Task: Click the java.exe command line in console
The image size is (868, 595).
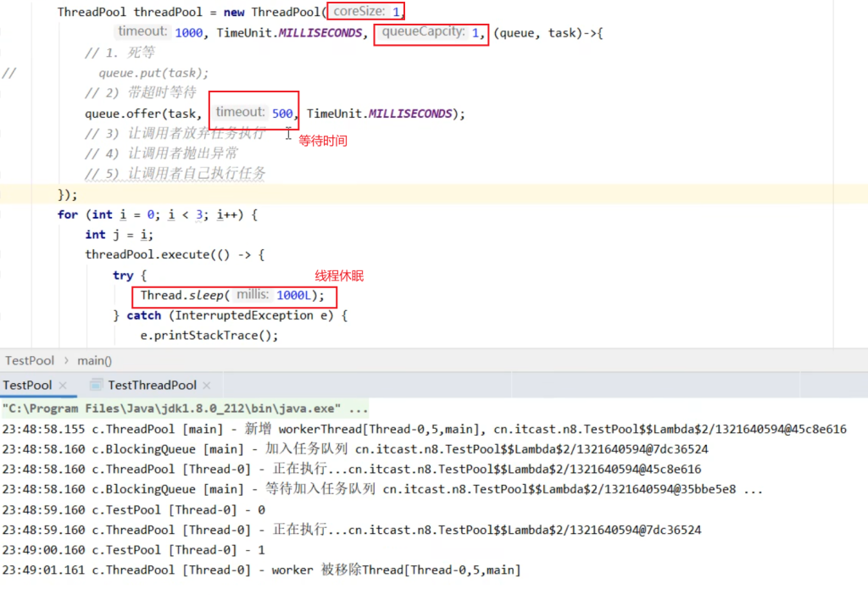Action: (x=186, y=408)
